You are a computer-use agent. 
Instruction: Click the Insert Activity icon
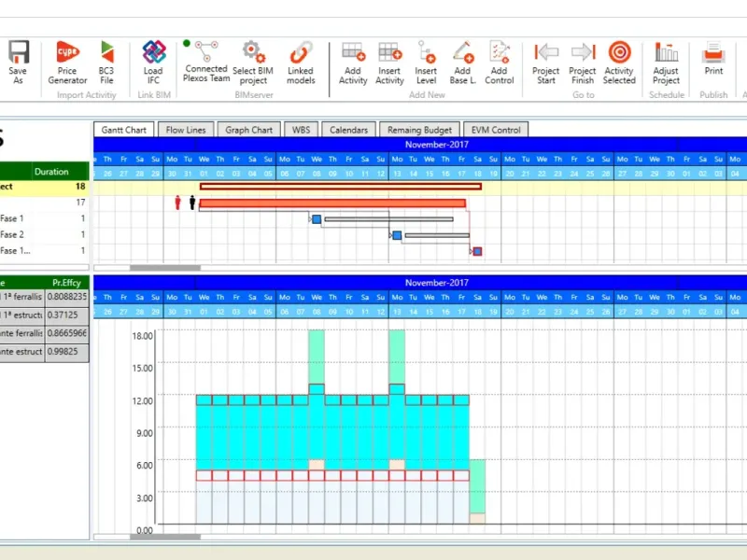pyautogui.click(x=389, y=52)
